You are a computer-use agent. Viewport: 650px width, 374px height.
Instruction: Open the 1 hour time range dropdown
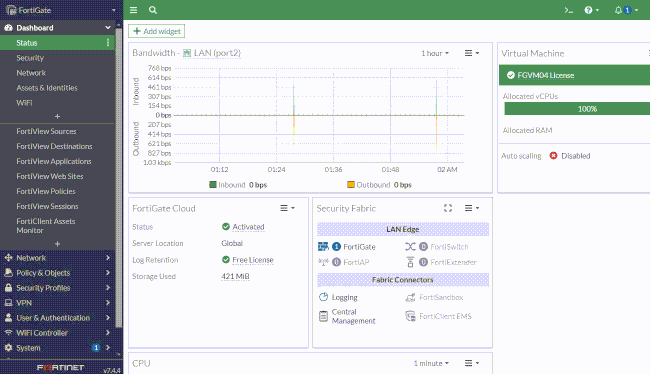point(435,53)
